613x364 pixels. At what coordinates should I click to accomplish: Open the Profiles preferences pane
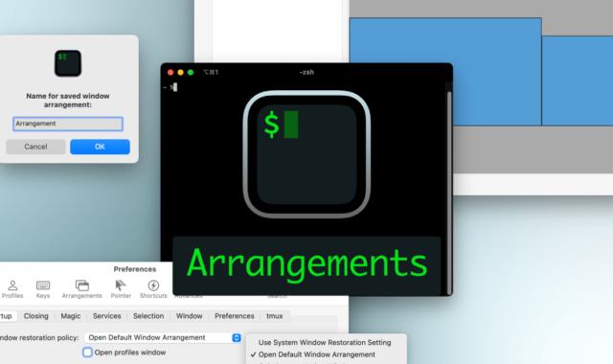[12, 289]
